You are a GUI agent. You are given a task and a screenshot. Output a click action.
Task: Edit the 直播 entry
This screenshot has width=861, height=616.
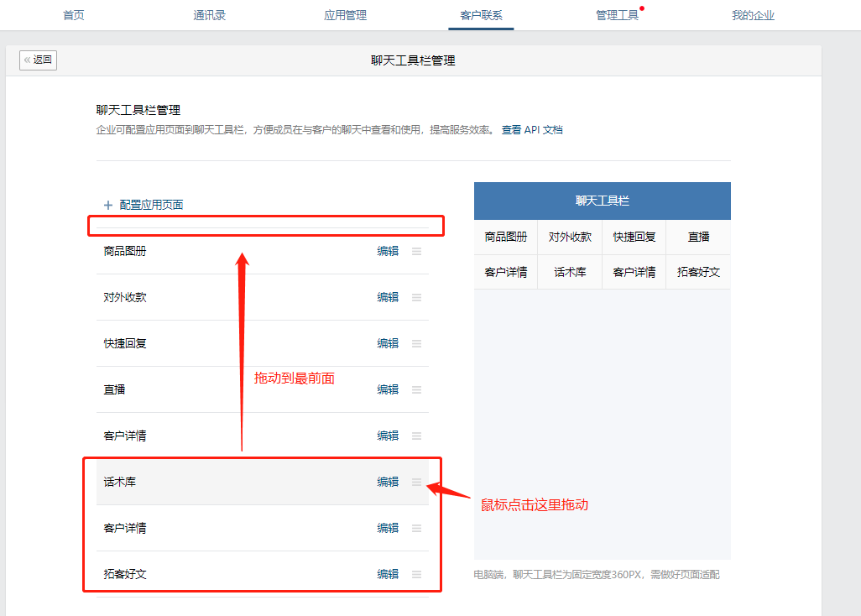pos(388,389)
